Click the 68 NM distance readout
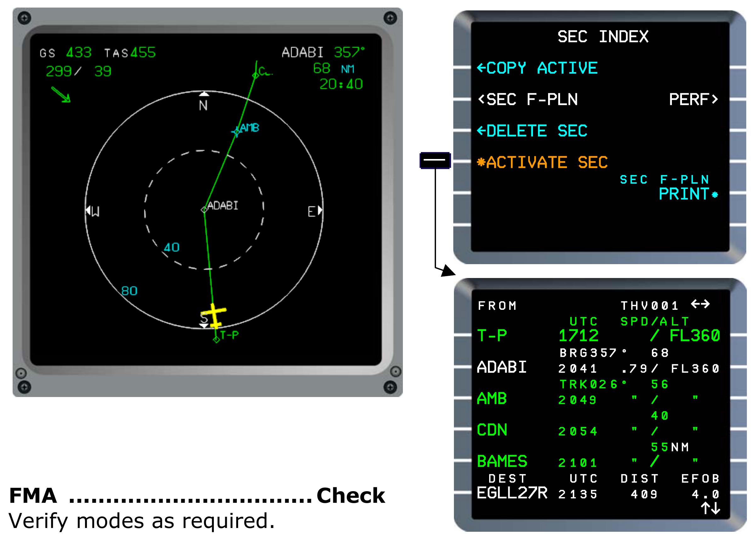The height and width of the screenshot is (539, 756). (334, 69)
